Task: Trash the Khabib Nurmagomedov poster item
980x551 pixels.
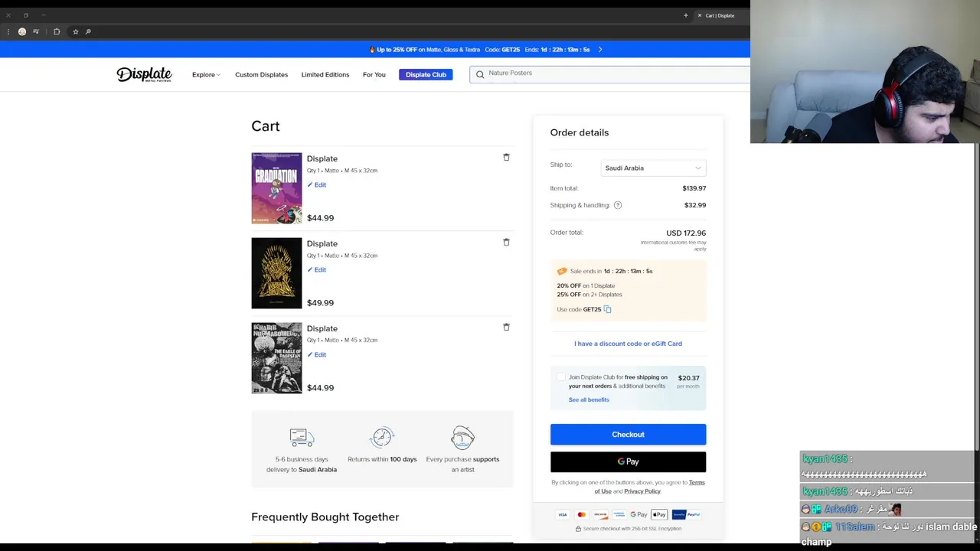Action: coord(506,327)
